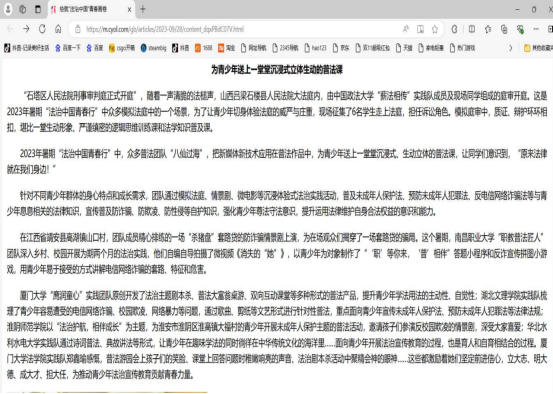Viewport: 553px width, 394px height.
Task: Open the split screen icon
Action: pyautogui.click(x=472, y=29)
